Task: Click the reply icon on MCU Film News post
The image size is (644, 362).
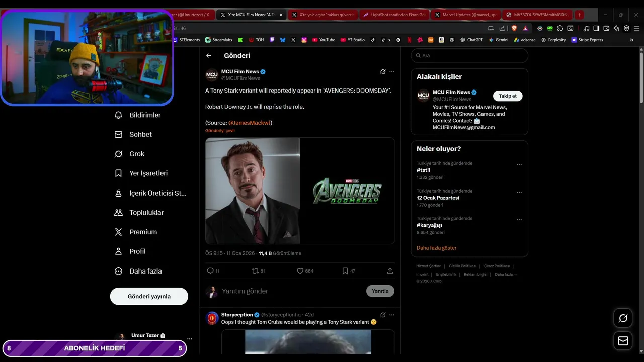Action: click(210, 271)
